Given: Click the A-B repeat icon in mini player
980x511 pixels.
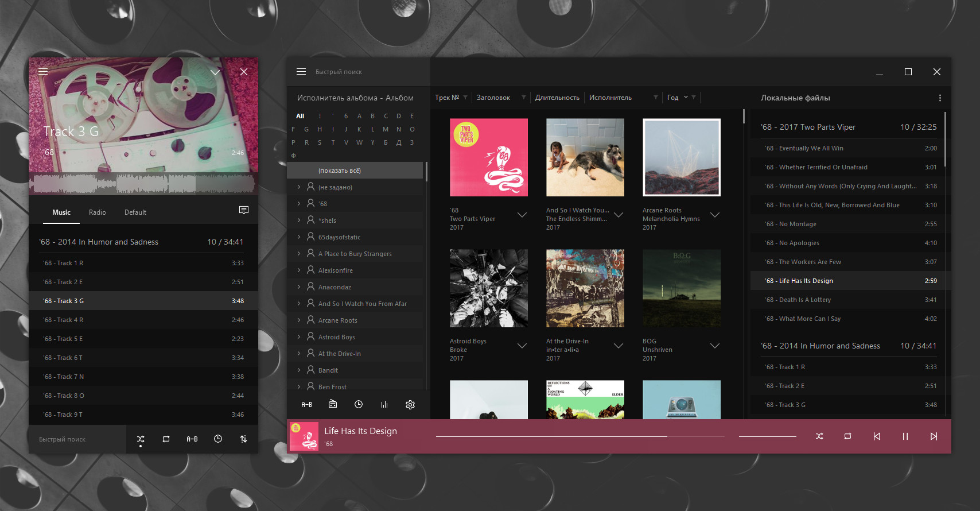Looking at the screenshot, I should 192,439.
